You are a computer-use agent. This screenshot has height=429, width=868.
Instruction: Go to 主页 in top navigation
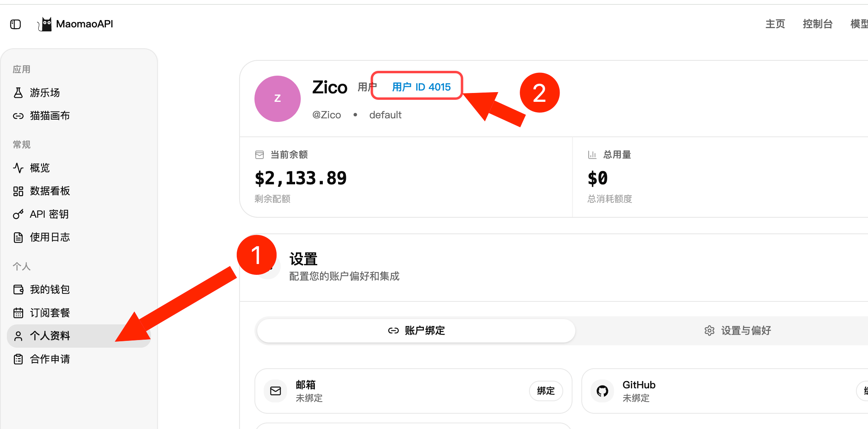(775, 24)
